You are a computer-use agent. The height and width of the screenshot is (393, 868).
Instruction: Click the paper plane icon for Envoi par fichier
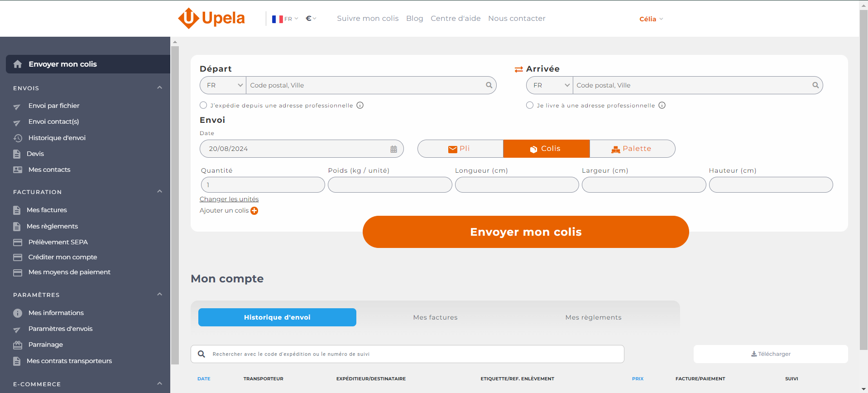click(17, 107)
